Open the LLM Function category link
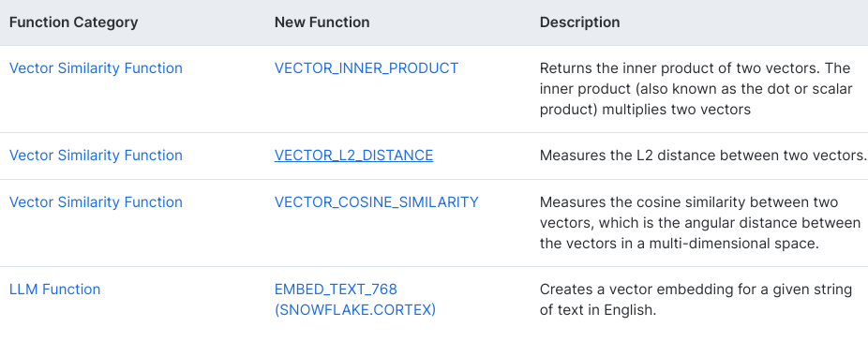Image resolution: width=868 pixels, height=342 pixels. [54, 289]
